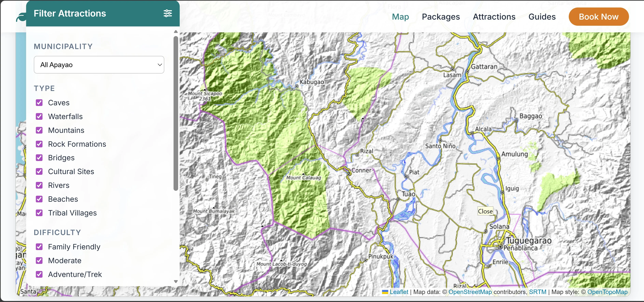The width and height of the screenshot is (644, 302).
Task: Click the Close tooltip on the map
Action: 485,211
